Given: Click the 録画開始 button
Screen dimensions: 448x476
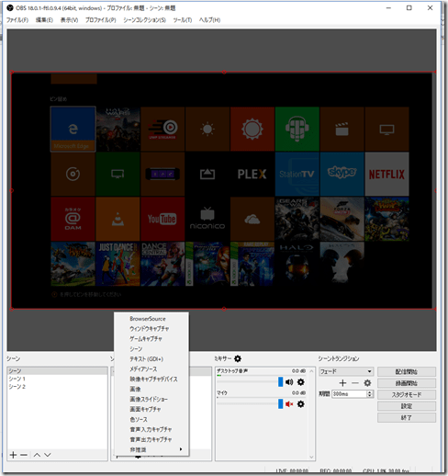Looking at the screenshot, I should click(x=407, y=383).
